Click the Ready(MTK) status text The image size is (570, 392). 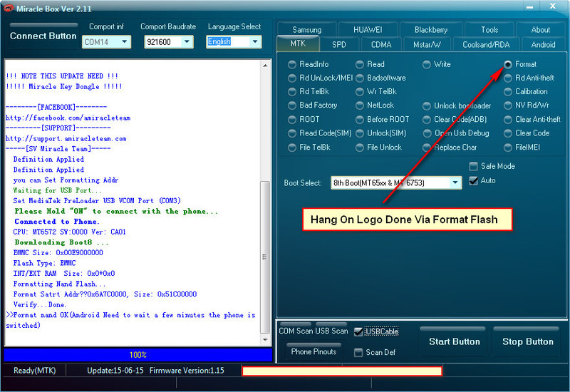coord(34,371)
